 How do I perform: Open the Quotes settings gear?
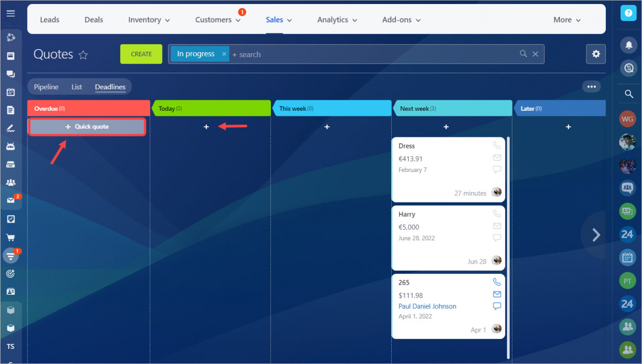click(596, 54)
